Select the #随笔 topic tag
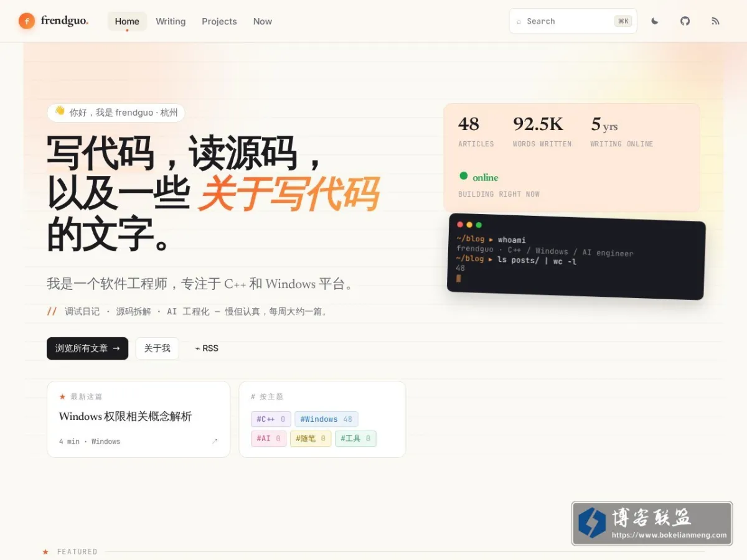This screenshot has height=560, width=747. [311, 439]
